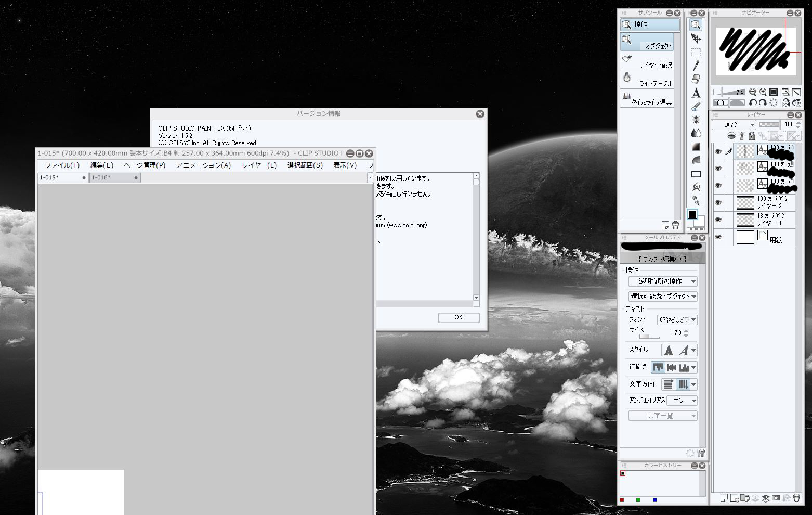Open the フォント font dropdown
The height and width of the screenshot is (515, 812).
677,320
